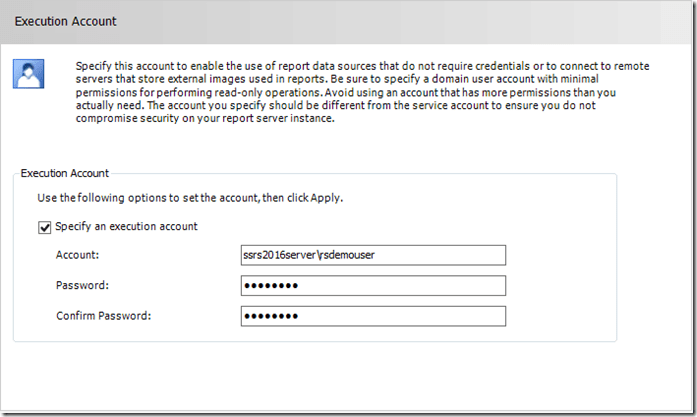Focus the Password input field

pos(373,286)
